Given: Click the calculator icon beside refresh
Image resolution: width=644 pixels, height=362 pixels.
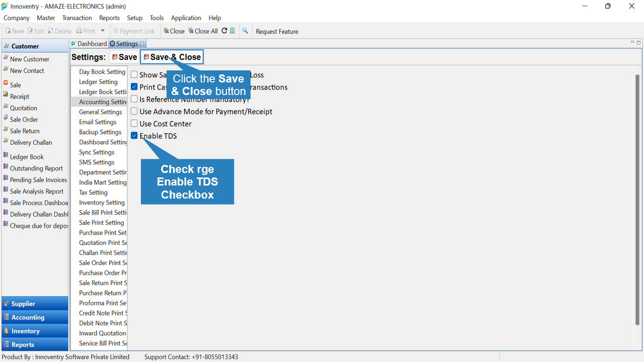Looking at the screenshot, I should [x=232, y=31].
